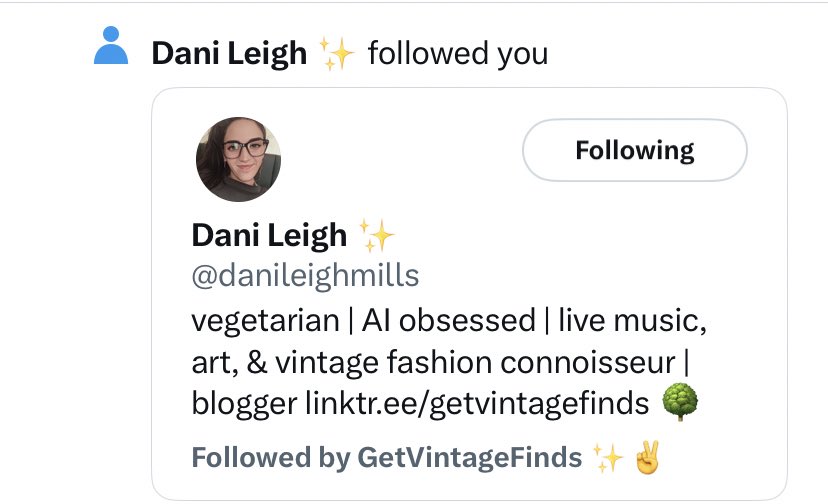Unfollow using the Following button

tap(634, 150)
